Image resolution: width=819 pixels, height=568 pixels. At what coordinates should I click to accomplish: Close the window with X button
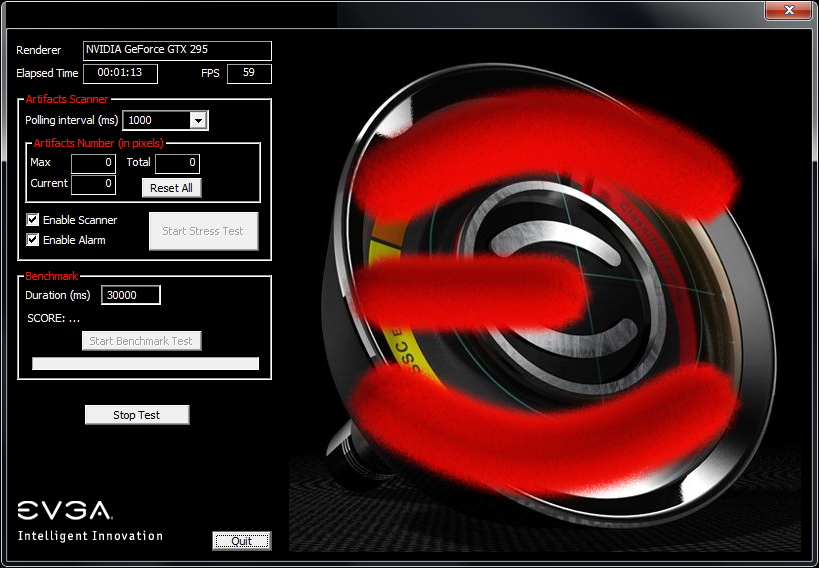789,10
